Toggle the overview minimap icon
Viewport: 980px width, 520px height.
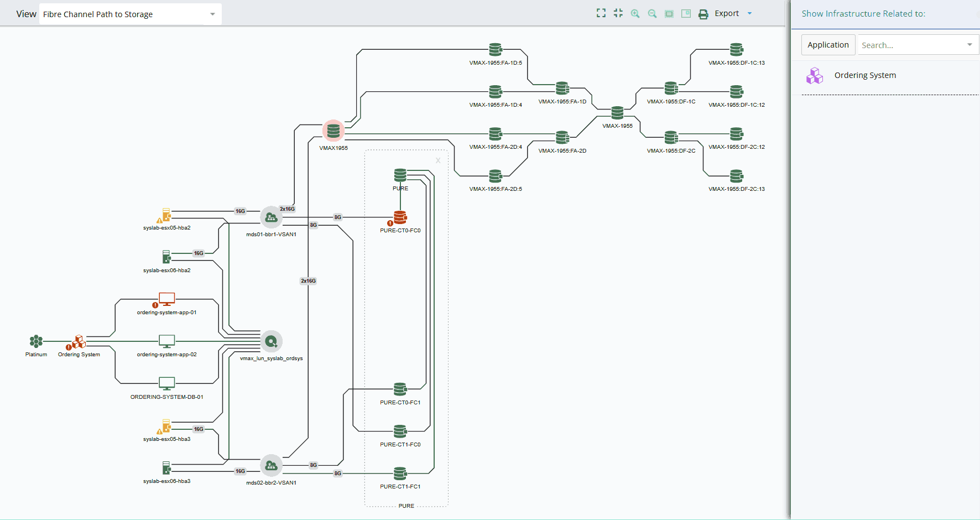686,13
